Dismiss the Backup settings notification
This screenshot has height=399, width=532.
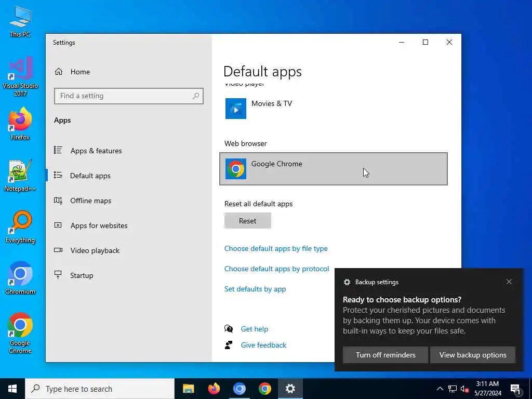[x=509, y=282]
